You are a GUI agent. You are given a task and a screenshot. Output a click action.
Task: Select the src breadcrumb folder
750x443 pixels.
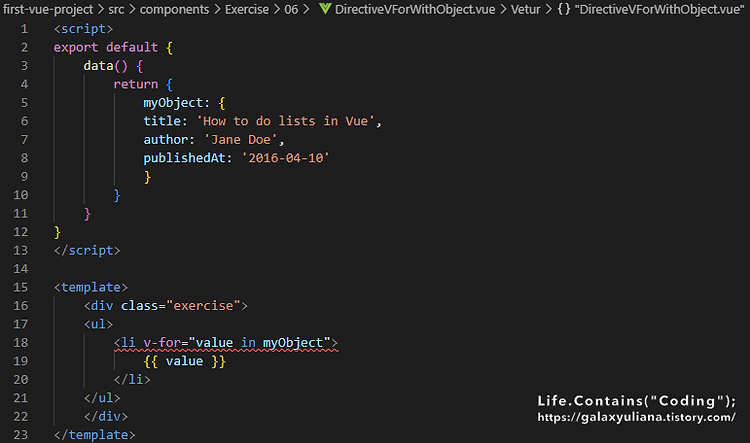pos(116,9)
